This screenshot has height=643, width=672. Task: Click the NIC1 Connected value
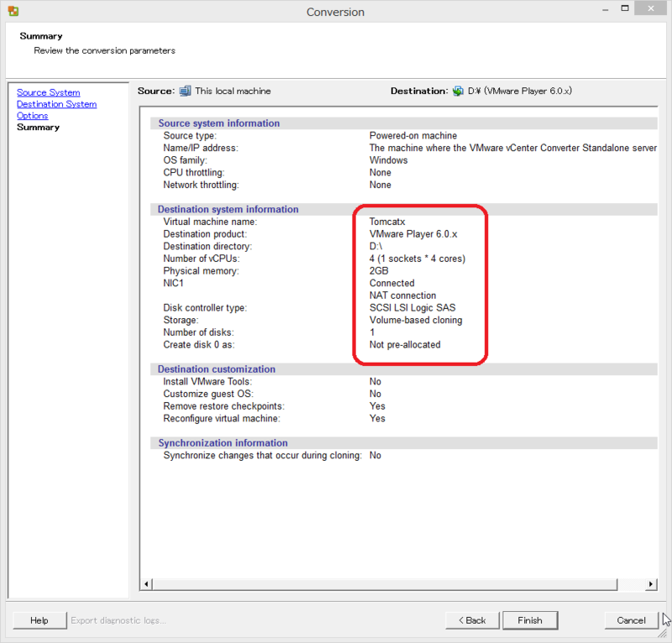[x=391, y=283]
